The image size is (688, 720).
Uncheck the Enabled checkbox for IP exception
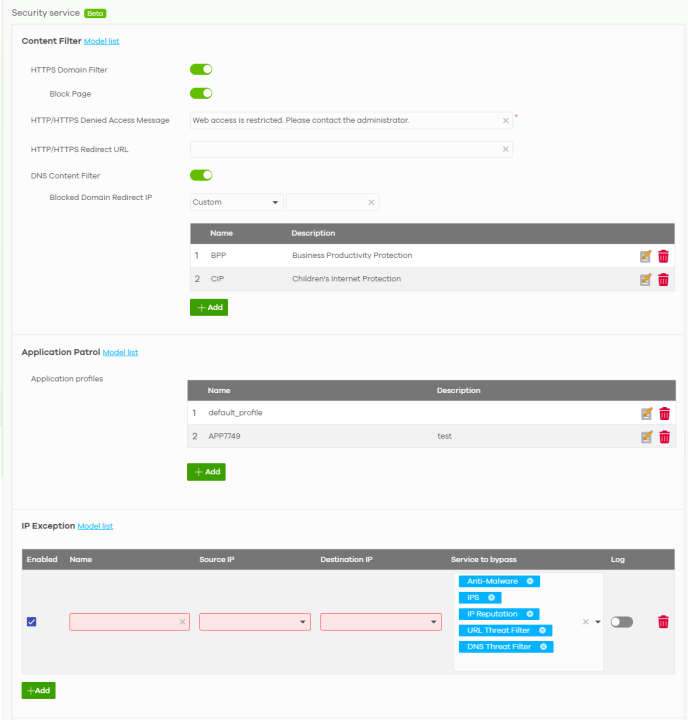coord(32,622)
